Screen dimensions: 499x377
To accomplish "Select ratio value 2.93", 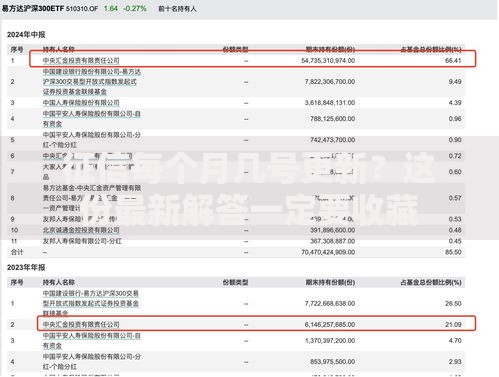I will click(x=455, y=362).
